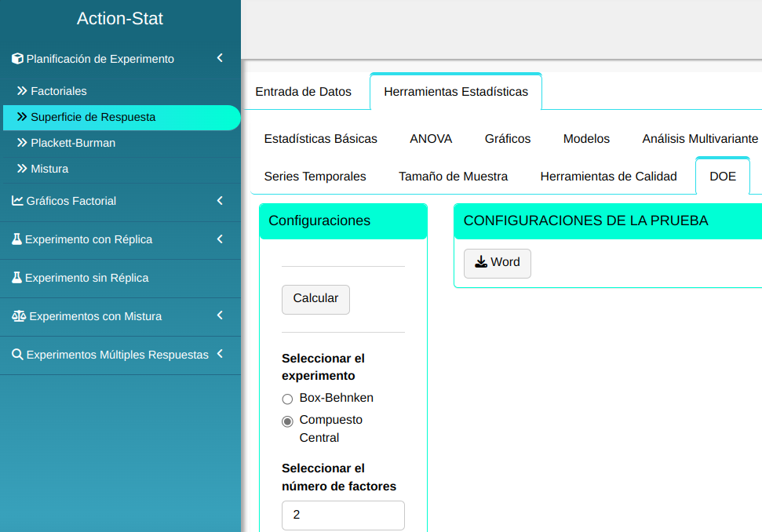Open the Herramientas de Calidad tab

point(608,177)
